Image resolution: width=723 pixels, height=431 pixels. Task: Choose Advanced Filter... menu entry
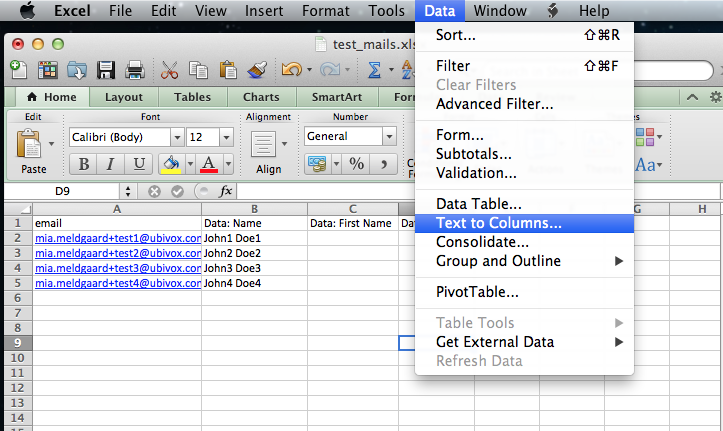click(x=524, y=104)
